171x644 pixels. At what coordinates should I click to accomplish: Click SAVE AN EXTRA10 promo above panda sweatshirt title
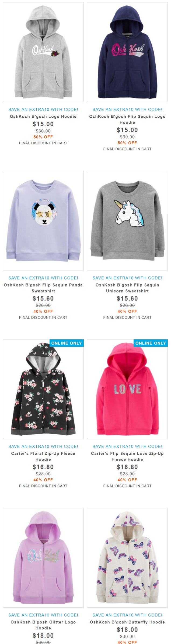click(x=43, y=278)
